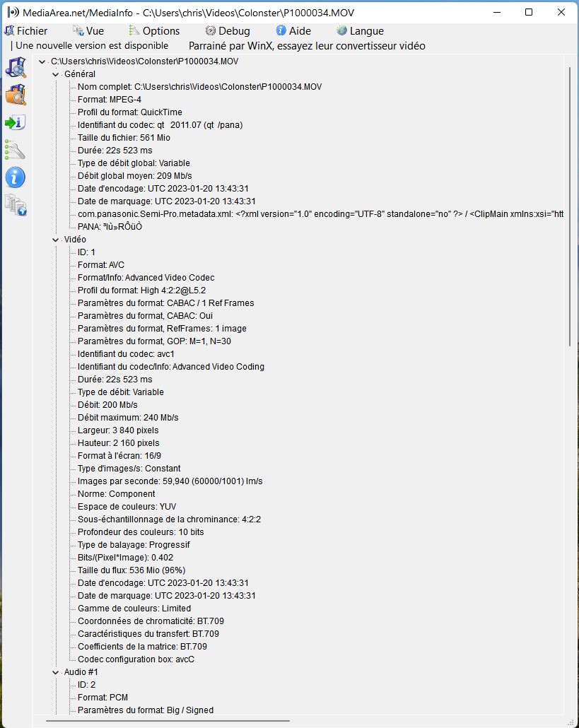Select the 'Format à l'écran: 16/9' row
This screenshot has width=579, height=728.
point(119,456)
